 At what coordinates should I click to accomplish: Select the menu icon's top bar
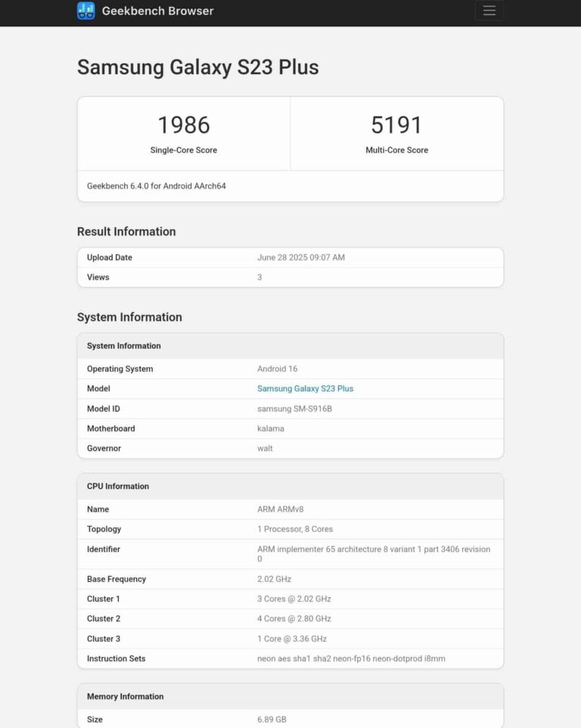click(489, 6)
